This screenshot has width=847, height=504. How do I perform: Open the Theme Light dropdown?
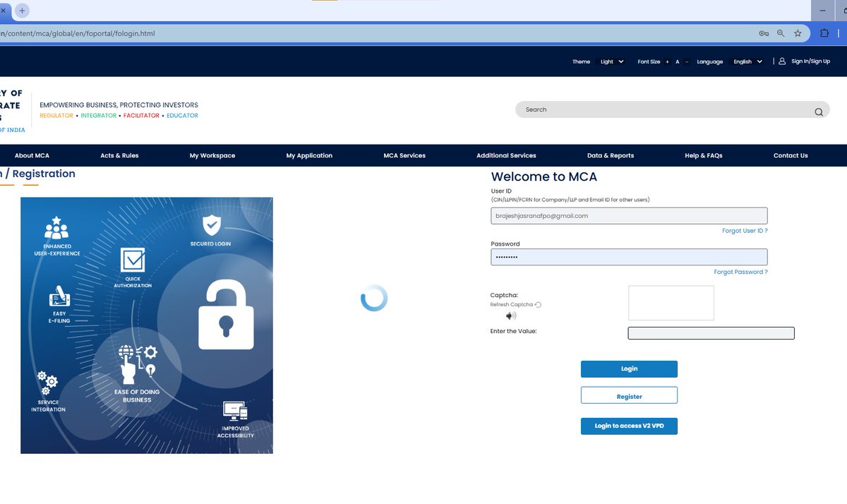tap(612, 62)
